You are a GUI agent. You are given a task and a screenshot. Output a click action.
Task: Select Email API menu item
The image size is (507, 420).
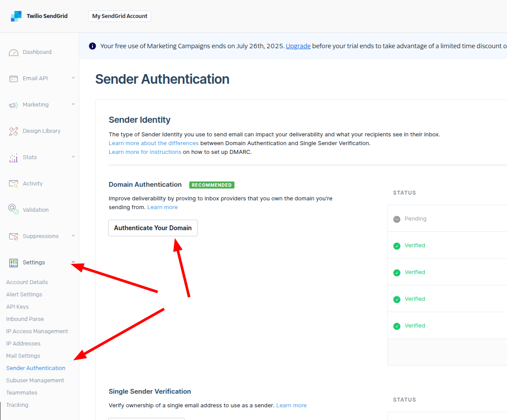[35, 78]
